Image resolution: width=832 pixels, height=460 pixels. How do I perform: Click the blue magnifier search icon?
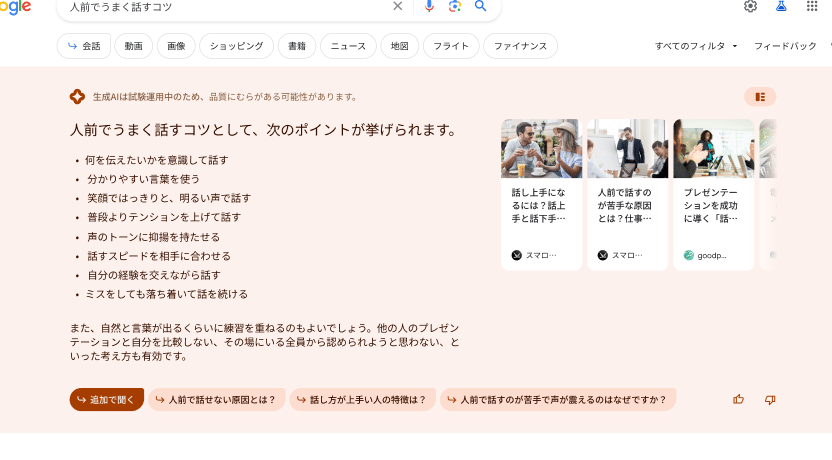pos(481,6)
